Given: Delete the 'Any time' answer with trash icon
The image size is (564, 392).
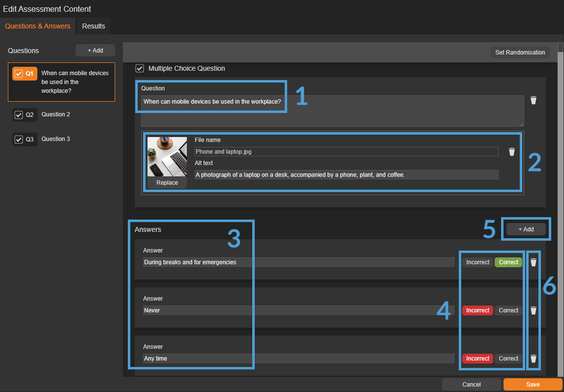Looking at the screenshot, I should click(x=534, y=359).
